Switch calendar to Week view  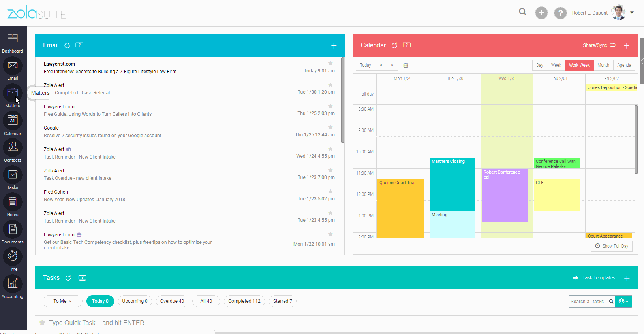[556, 65]
